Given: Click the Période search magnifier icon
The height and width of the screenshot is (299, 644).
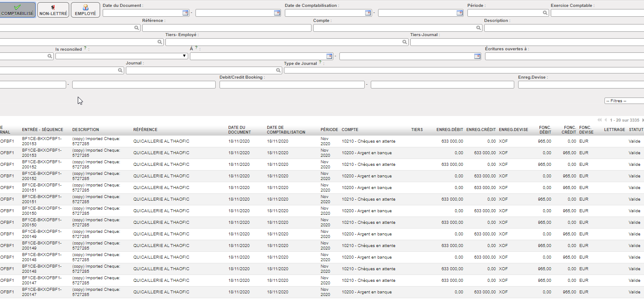Looking at the screenshot, I should tap(545, 13).
